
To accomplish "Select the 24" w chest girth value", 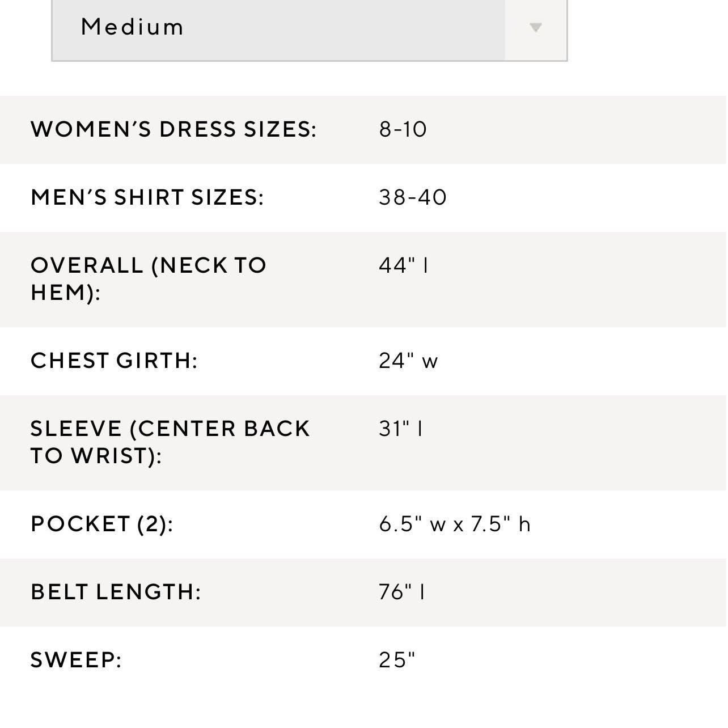I will [x=408, y=361].
